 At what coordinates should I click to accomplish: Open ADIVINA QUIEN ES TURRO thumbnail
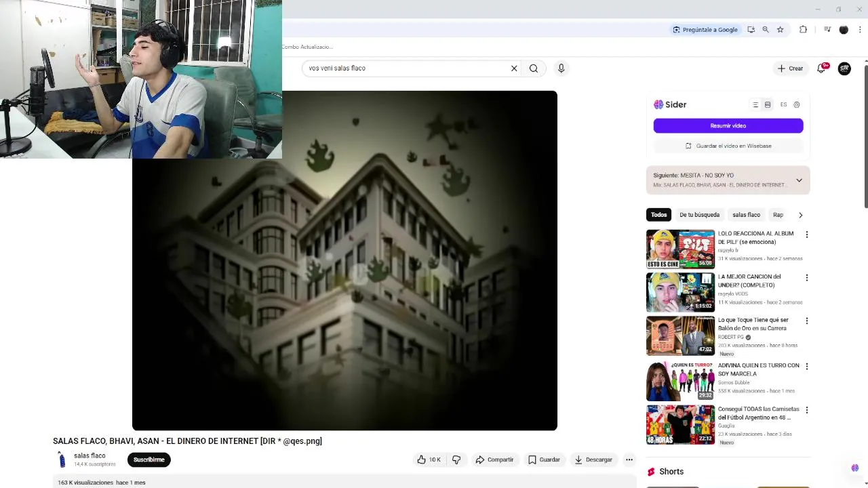point(680,381)
